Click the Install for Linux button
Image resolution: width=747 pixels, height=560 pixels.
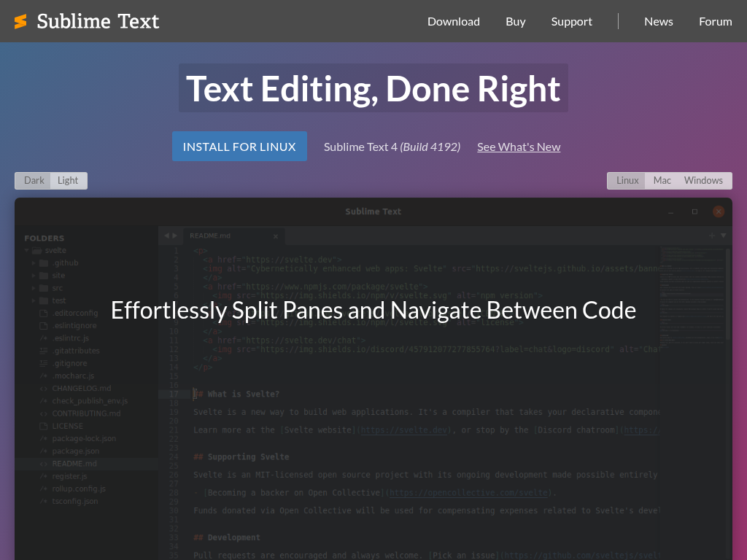tap(239, 146)
